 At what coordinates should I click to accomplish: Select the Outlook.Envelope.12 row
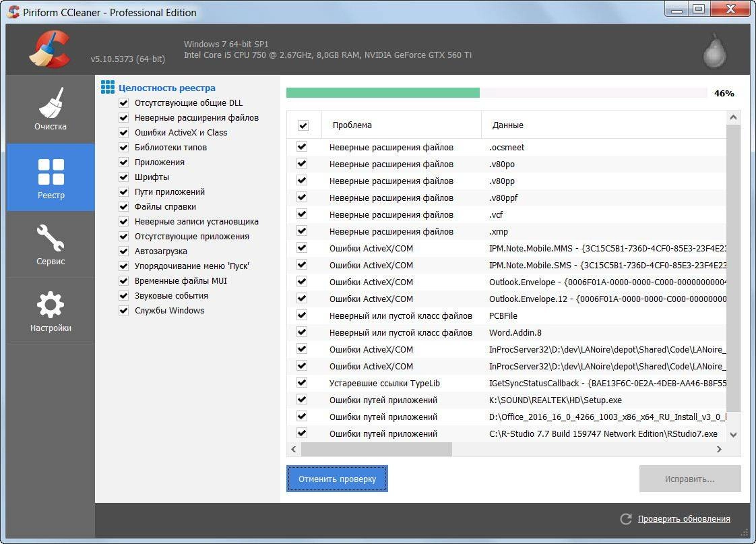pyautogui.click(x=506, y=299)
